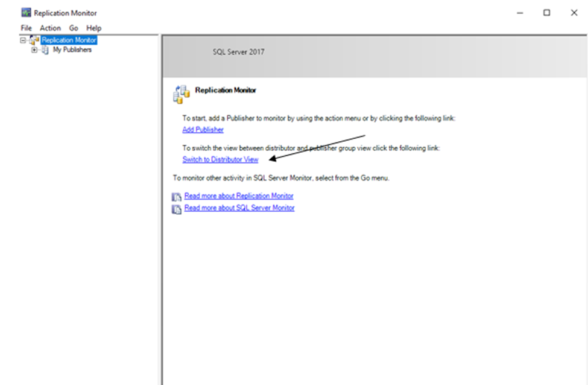Click the SQL Server 2017 header text
The image size is (588, 385).
238,52
